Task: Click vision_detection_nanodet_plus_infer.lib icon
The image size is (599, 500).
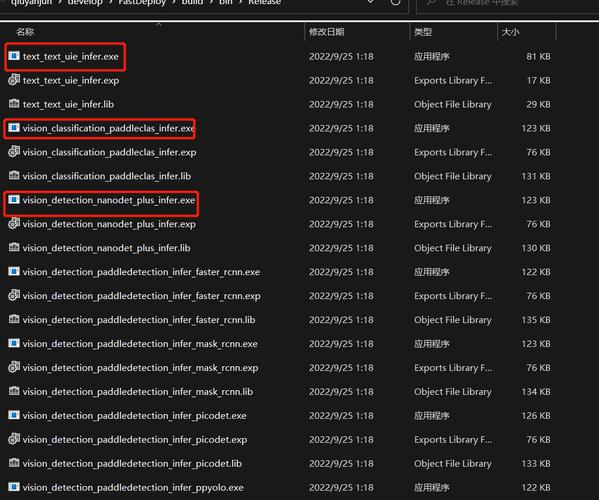Action: point(14,247)
